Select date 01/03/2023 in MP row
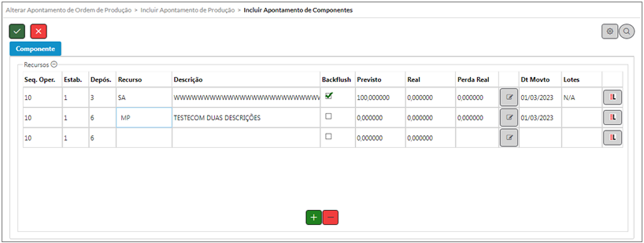The width and height of the screenshot is (644, 243). tap(537, 118)
